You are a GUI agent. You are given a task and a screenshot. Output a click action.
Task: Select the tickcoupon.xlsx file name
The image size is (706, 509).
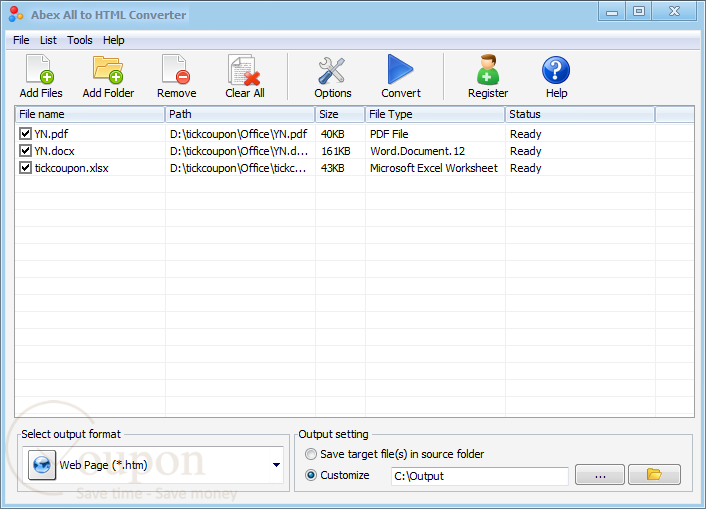click(x=72, y=168)
